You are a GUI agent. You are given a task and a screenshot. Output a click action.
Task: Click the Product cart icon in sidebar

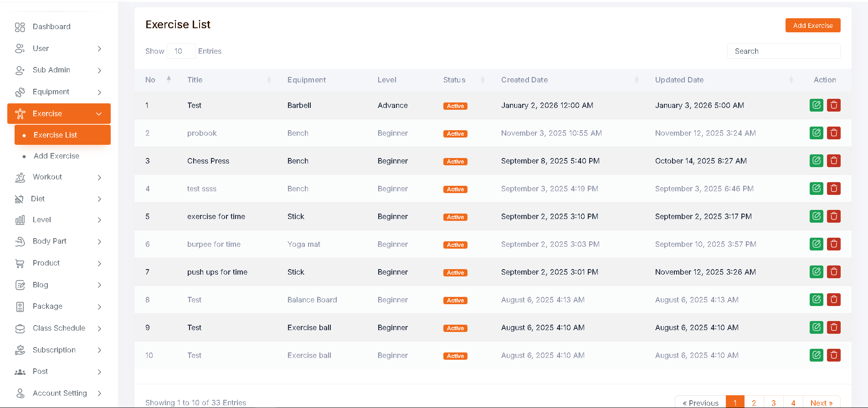coord(20,263)
